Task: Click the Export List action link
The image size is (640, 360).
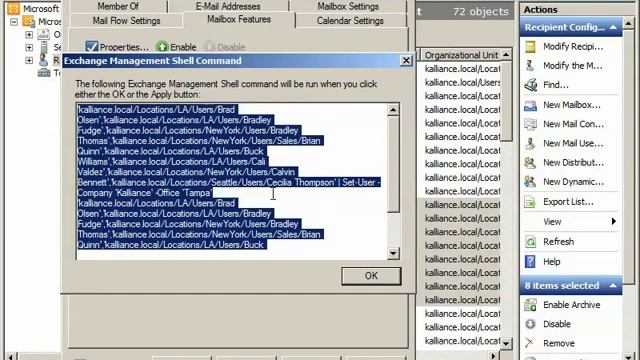Action: tap(568, 202)
